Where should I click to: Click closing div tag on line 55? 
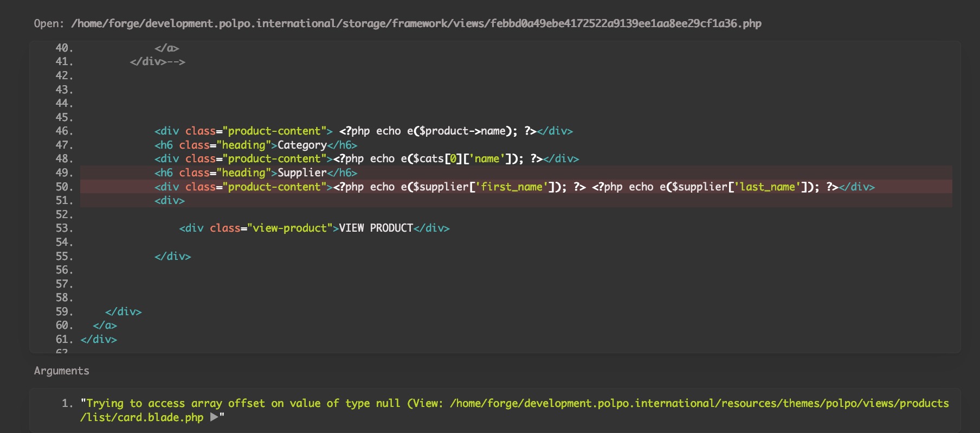tap(172, 256)
